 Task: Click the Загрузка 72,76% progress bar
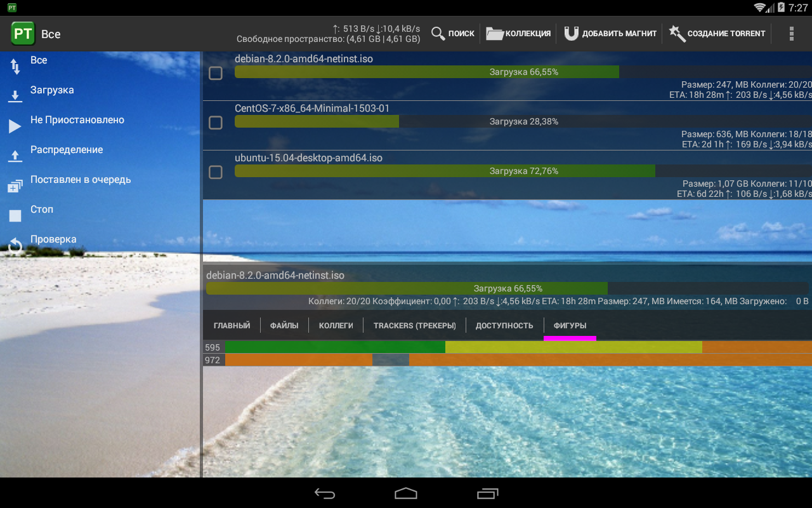click(523, 171)
